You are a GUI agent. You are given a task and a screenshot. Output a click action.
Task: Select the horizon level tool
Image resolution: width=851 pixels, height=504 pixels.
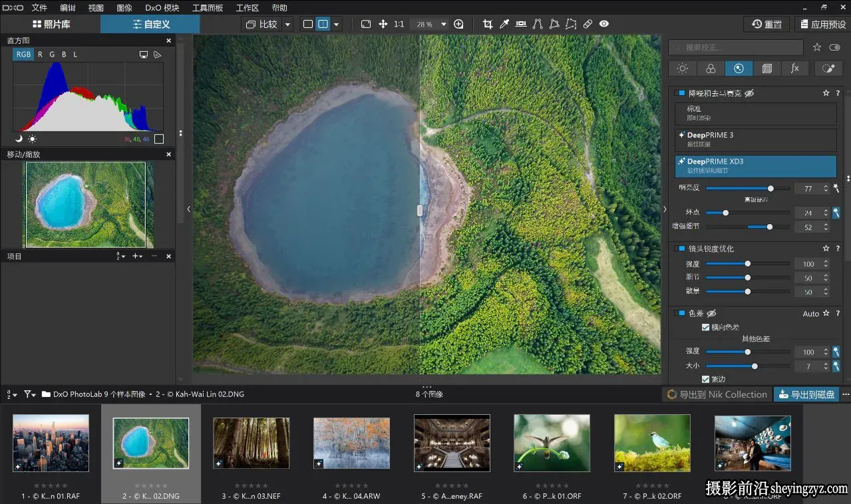521,24
